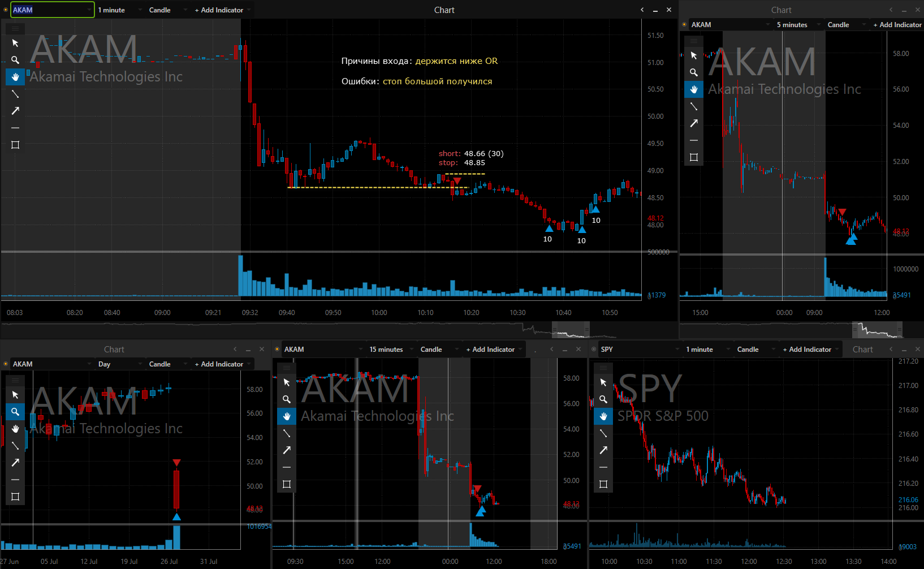
Task: Select zoom magnifier tool in main 1-minute chart
Action: click(x=15, y=60)
